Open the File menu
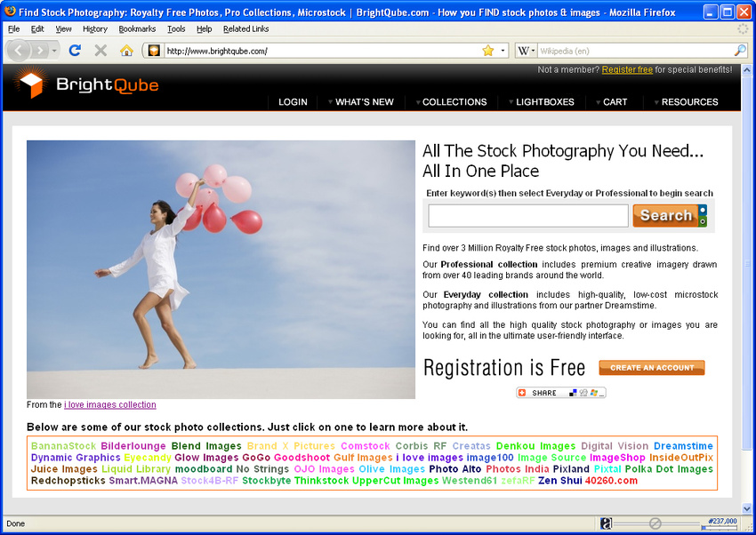 click(14, 29)
